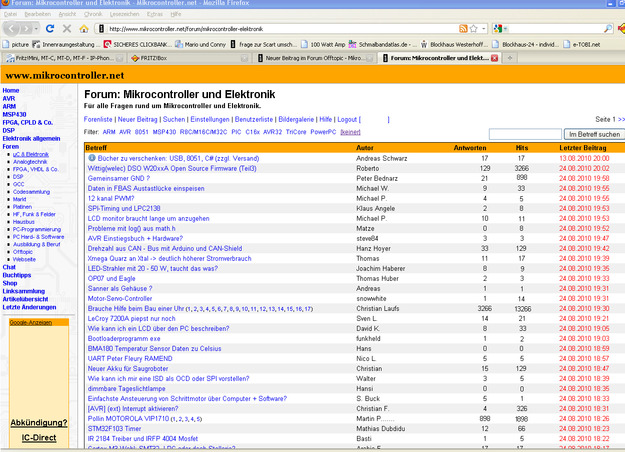625x452 pixels.
Task: Click the www.mikrocontroller.net header logo
Action: point(65,75)
